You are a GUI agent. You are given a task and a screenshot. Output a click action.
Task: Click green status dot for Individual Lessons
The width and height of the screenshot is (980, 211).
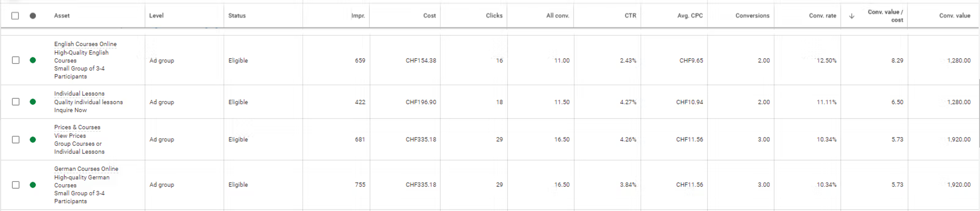33,102
